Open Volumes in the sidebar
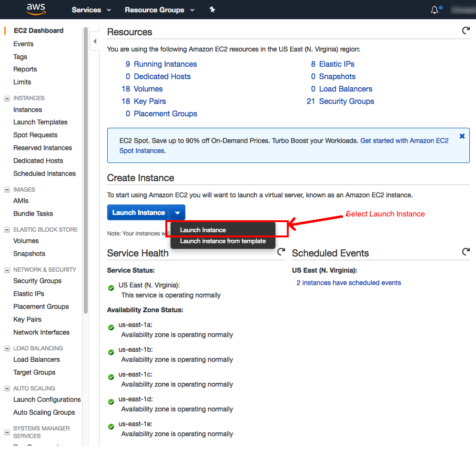 [26, 241]
